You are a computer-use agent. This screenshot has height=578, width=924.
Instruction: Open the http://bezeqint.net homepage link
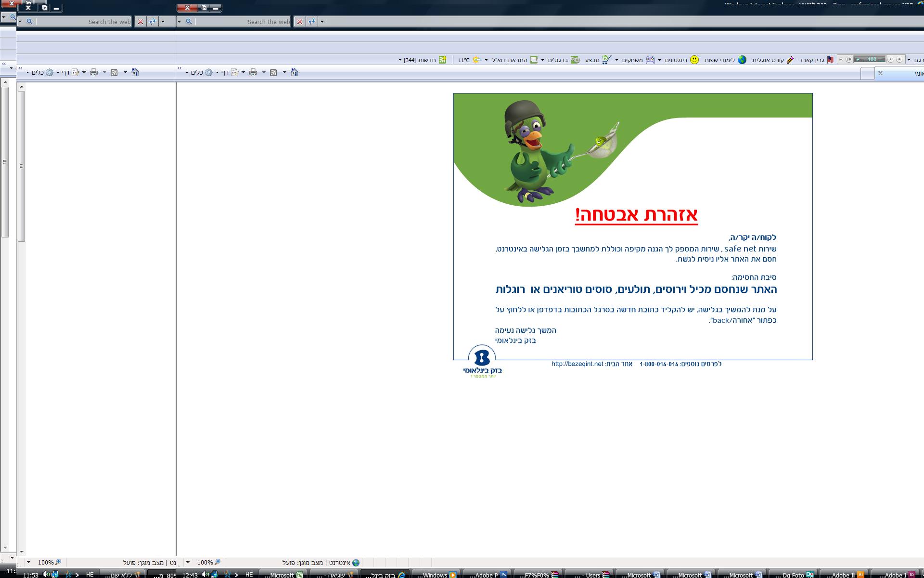tap(577, 364)
